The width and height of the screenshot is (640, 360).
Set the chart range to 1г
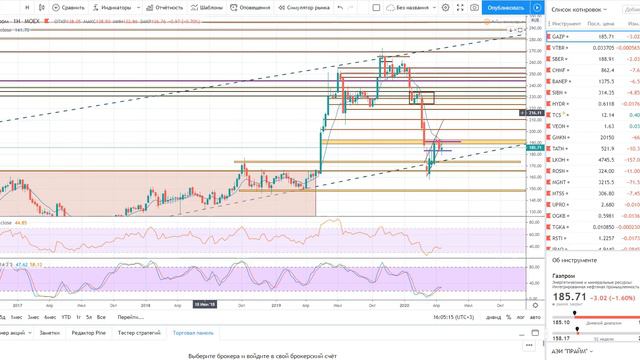[x=78, y=317]
